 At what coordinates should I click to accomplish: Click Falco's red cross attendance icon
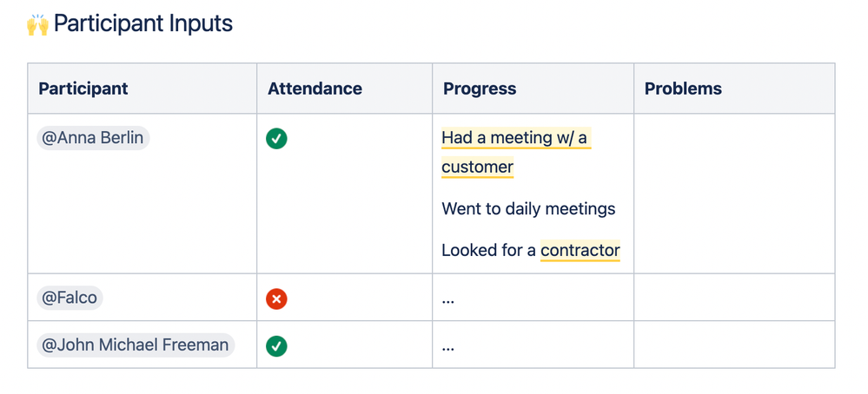coord(276,299)
